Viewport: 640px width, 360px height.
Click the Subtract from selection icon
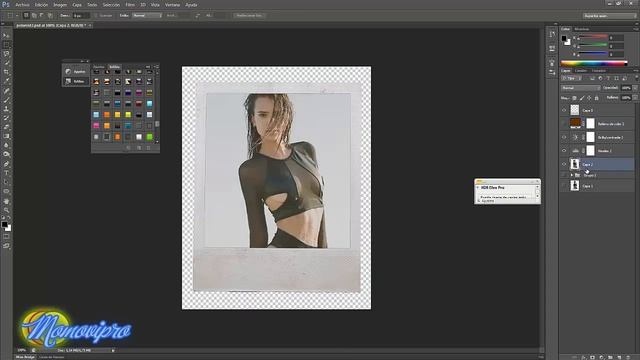(x=42, y=16)
